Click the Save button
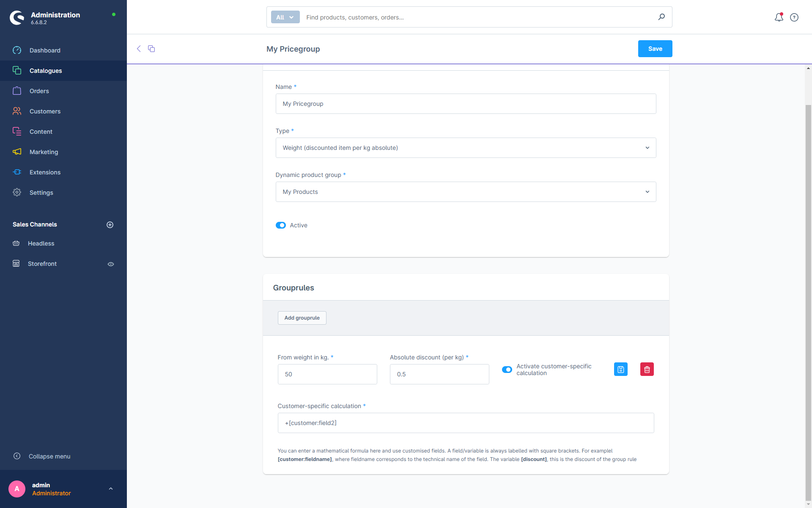 655,49
